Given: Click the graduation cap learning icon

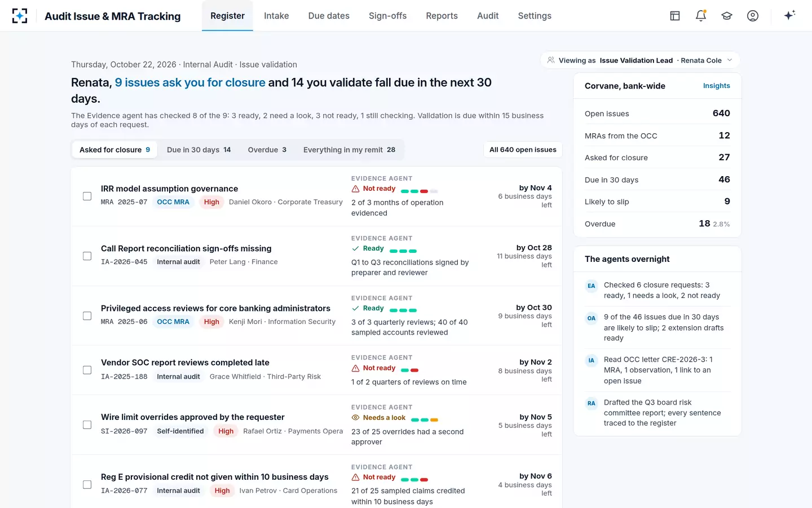Looking at the screenshot, I should [727, 16].
